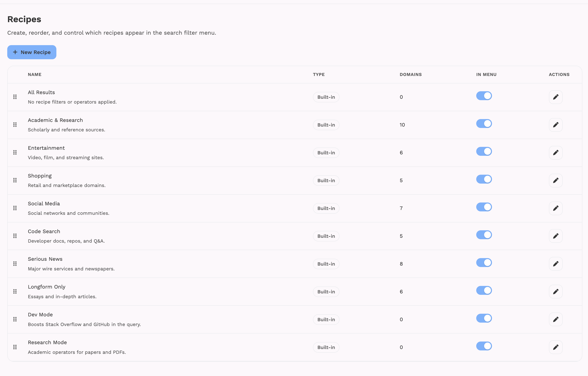Click the drag handle beside Social Media
Image resolution: width=588 pixels, height=376 pixels.
tap(15, 208)
